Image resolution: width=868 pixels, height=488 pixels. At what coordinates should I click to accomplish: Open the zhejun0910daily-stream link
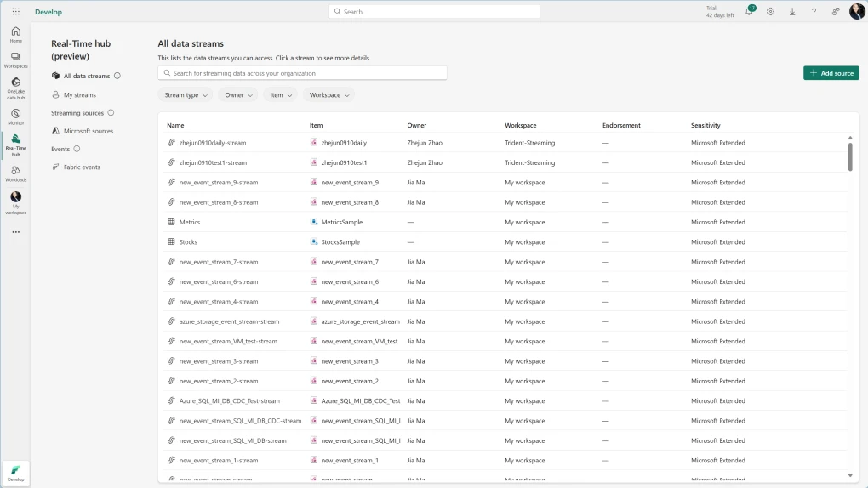point(213,143)
